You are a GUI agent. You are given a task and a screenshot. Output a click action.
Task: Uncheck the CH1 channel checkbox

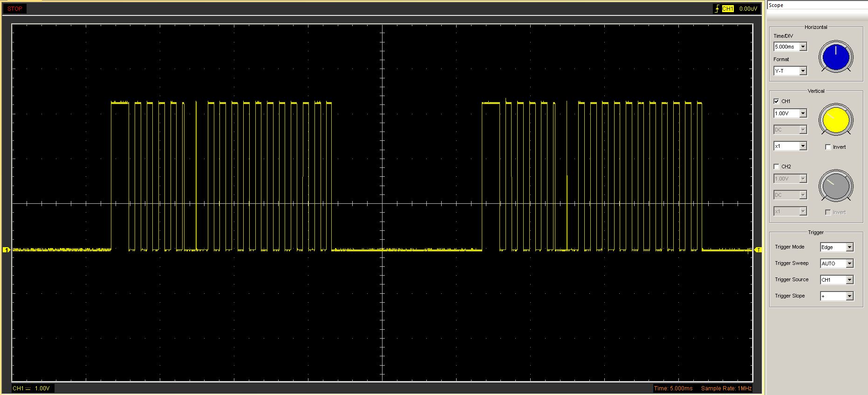pyautogui.click(x=776, y=101)
